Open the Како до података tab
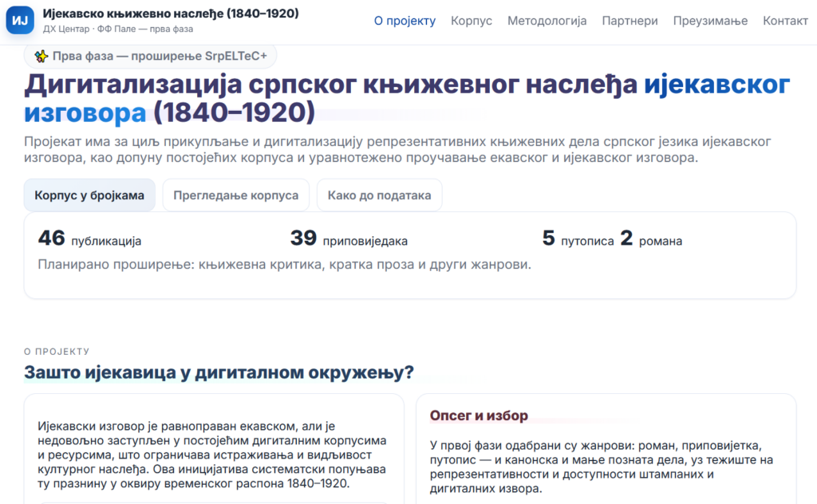Viewport: 817px width, 504px height. click(379, 195)
